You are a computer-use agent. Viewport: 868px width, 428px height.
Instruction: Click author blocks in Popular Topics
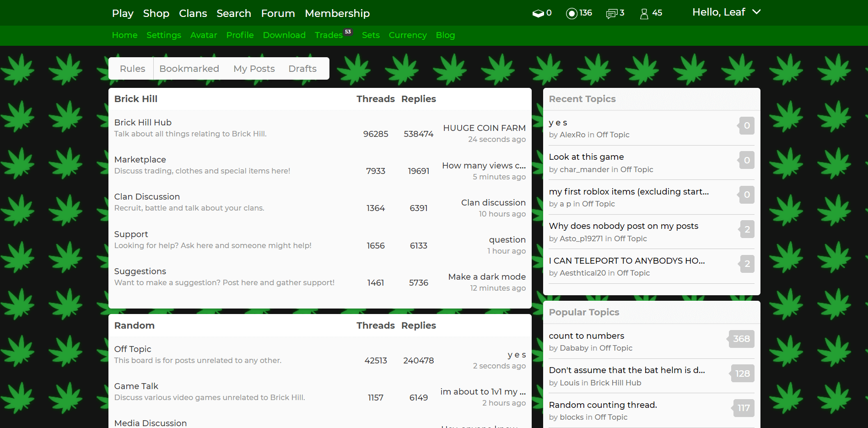point(571,417)
